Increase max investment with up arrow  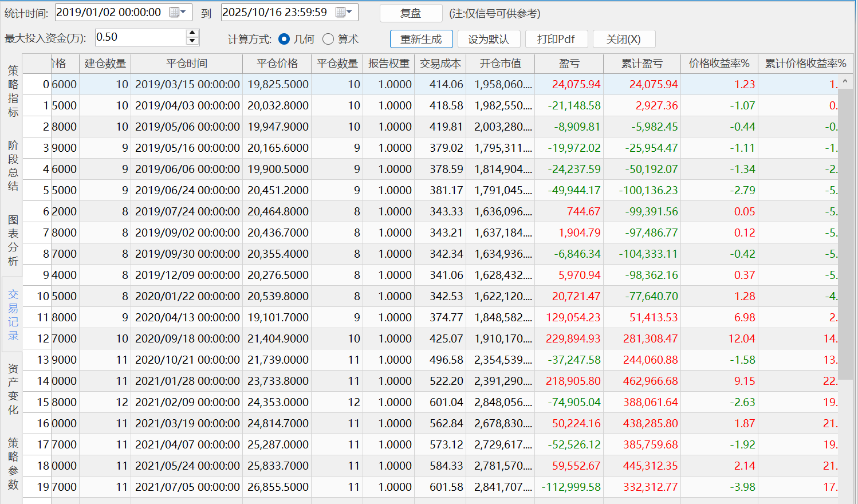pyautogui.click(x=192, y=33)
